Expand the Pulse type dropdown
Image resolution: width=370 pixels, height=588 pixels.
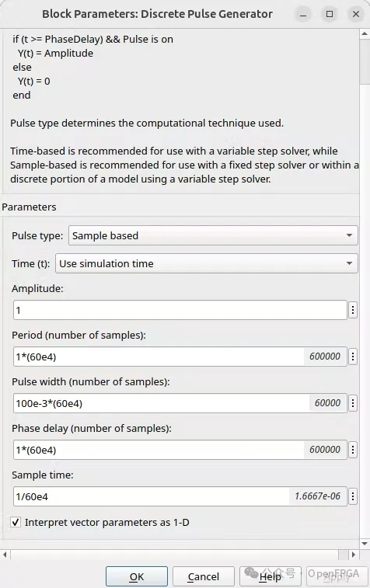tap(213, 235)
